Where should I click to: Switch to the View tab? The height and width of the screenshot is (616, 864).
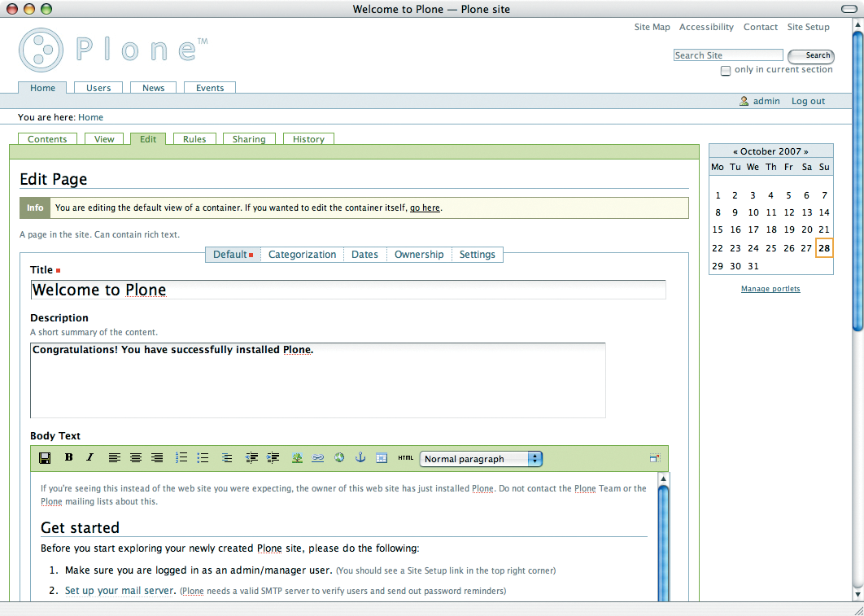pyautogui.click(x=104, y=139)
